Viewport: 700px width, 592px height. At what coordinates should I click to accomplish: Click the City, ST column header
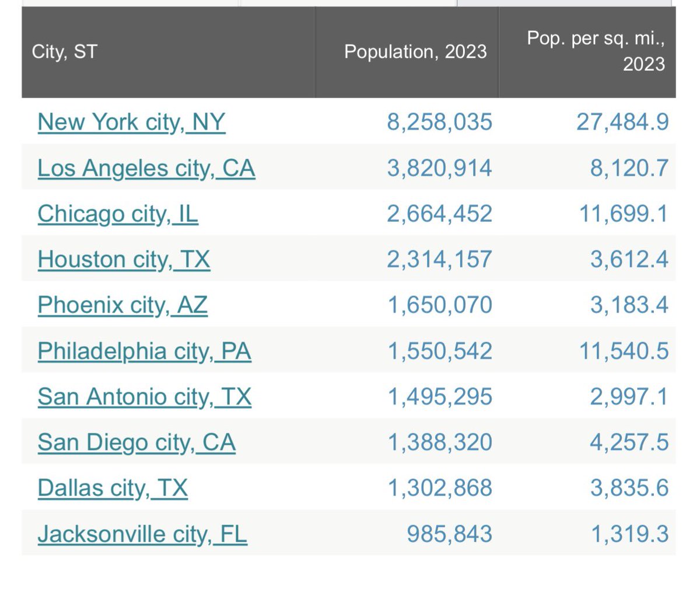(x=168, y=52)
